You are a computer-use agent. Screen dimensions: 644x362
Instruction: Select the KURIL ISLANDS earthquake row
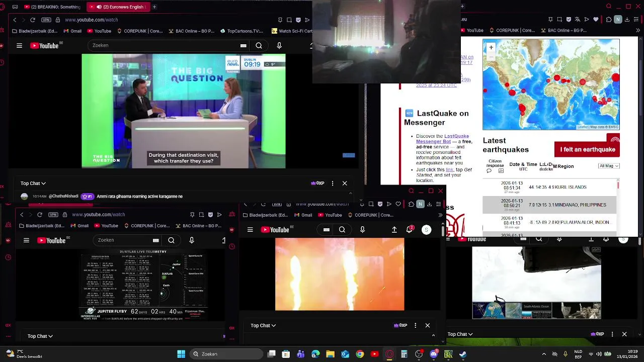(549, 187)
